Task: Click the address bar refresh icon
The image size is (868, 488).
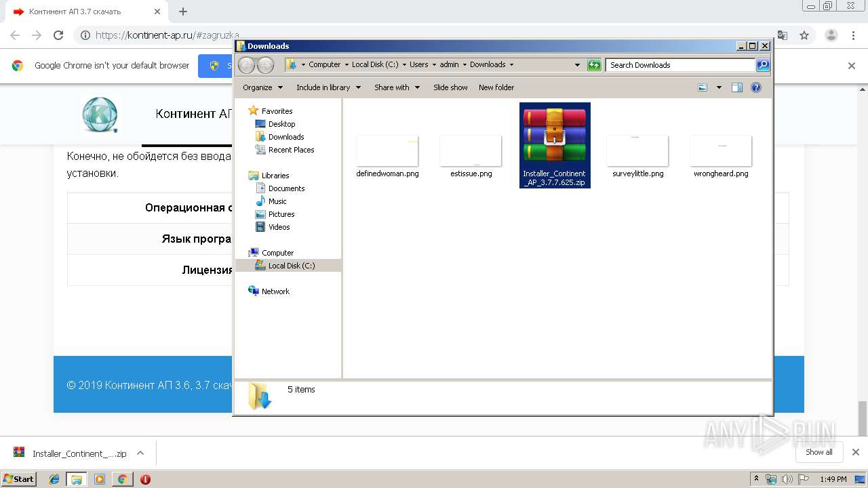Action: click(594, 65)
